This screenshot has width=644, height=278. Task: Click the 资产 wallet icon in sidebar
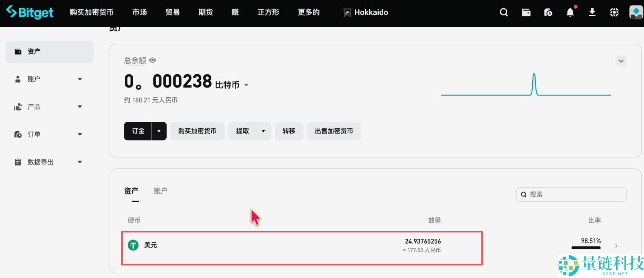pyautogui.click(x=18, y=51)
